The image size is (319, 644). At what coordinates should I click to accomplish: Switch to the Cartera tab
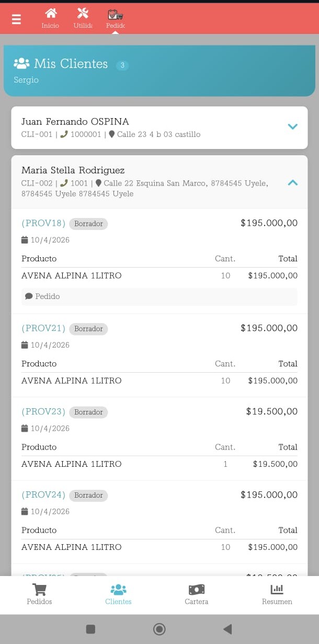[x=196, y=594]
